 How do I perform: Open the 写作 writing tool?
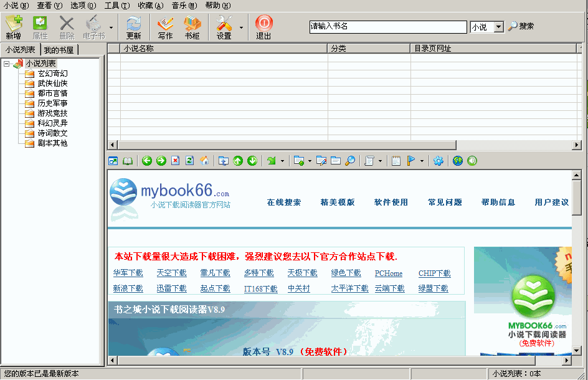[x=165, y=27]
